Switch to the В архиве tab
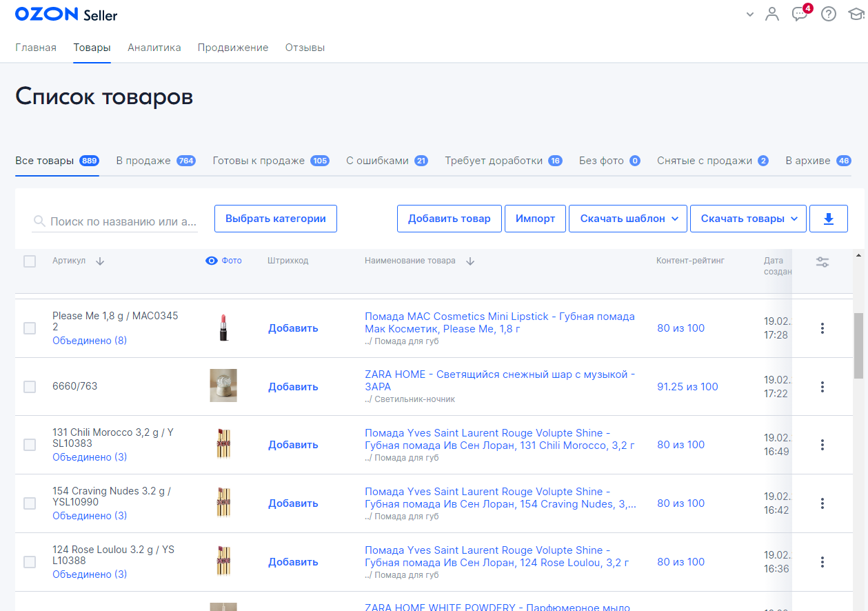Screen dimensions: 868x611 pyautogui.click(x=819, y=161)
